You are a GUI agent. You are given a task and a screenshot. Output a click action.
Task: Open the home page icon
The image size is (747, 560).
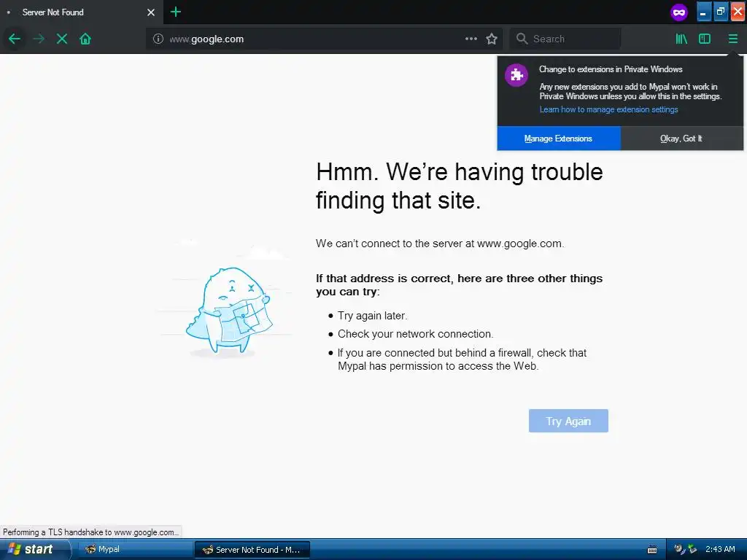coord(85,39)
